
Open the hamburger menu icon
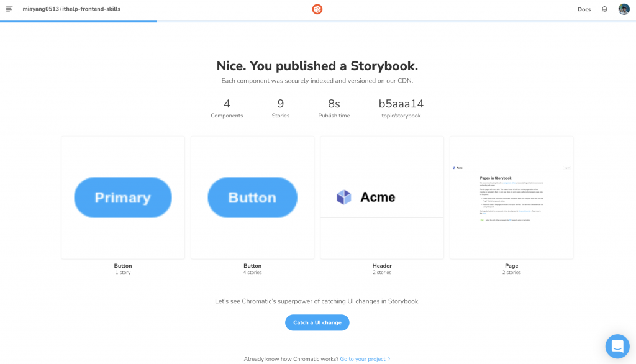[x=9, y=9]
